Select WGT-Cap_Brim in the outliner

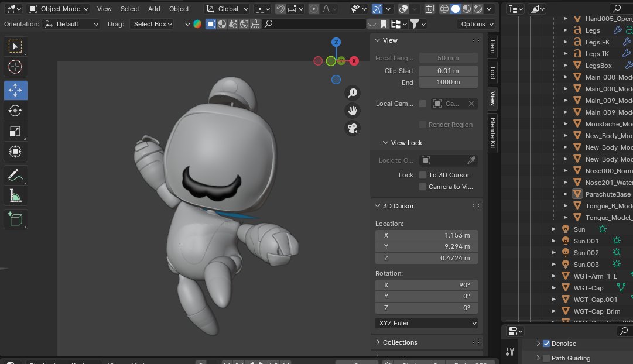(x=597, y=311)
